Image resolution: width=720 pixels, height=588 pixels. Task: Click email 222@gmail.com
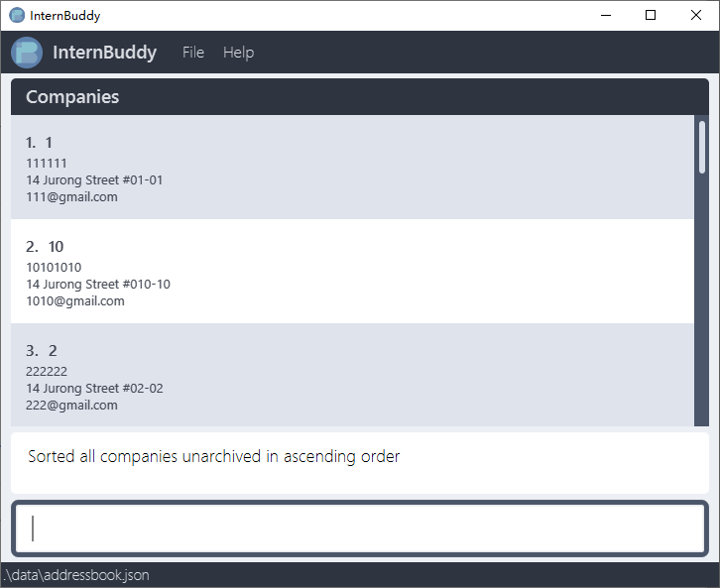click(71, 406)
